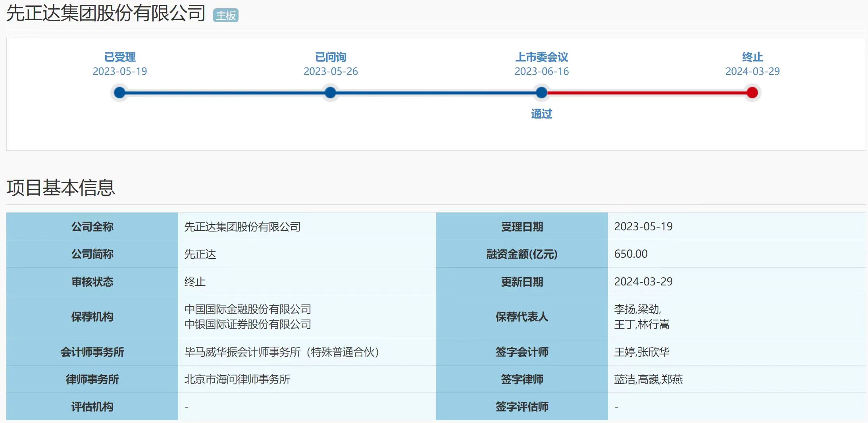Image resolution: width=868 pixels, height=423 pixels.
Task: Click the 项目基本信息 section heading
Action: 61,188
